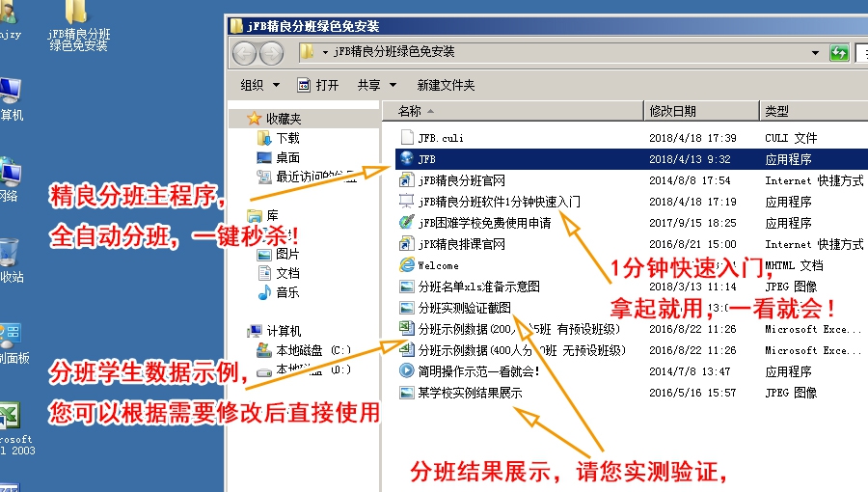Click the address path text jFB精良分班绿色免安装
This screenshot has height=492, width=868.
393,52
